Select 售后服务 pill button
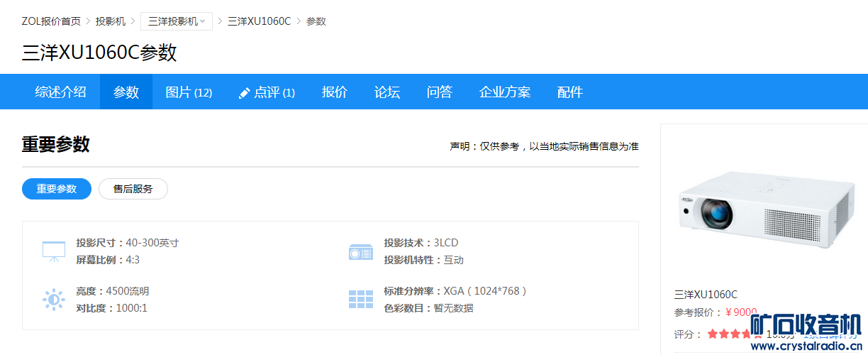Image resolution: width=868 pixels, height=355 pixels. click(x=133, y=189)
